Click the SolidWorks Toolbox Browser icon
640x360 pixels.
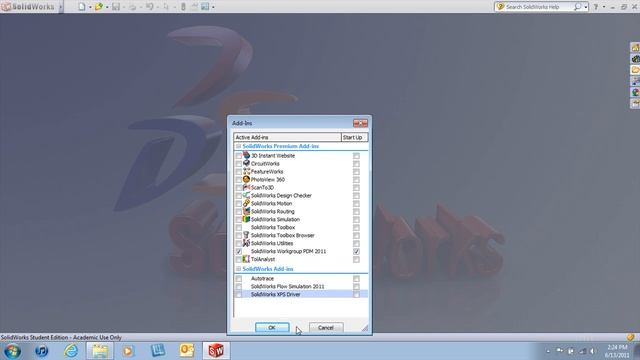[246, 235]
